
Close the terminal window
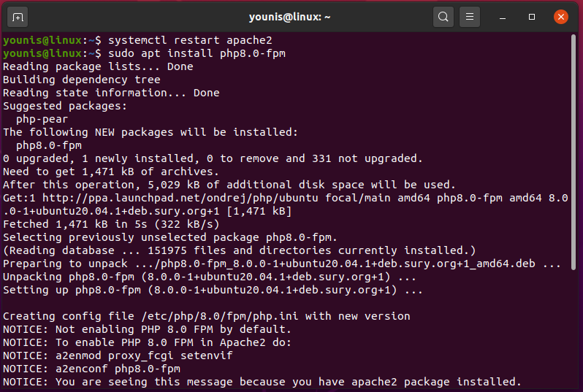tap(560, 16)
